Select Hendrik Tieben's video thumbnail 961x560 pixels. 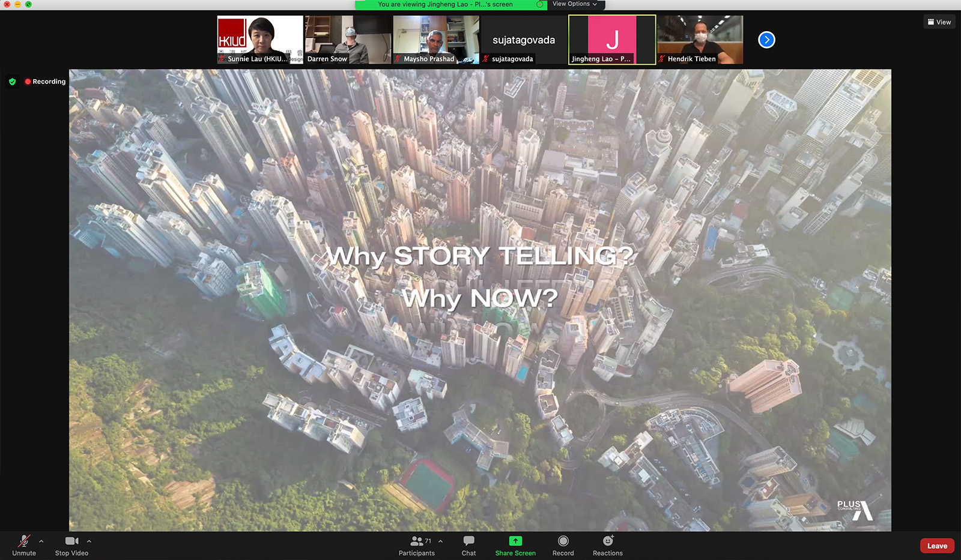(x=700, y=40)
